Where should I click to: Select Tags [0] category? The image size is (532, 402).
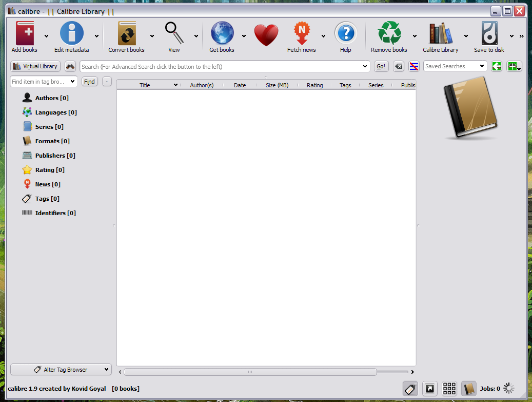click(x=48, y=199)
